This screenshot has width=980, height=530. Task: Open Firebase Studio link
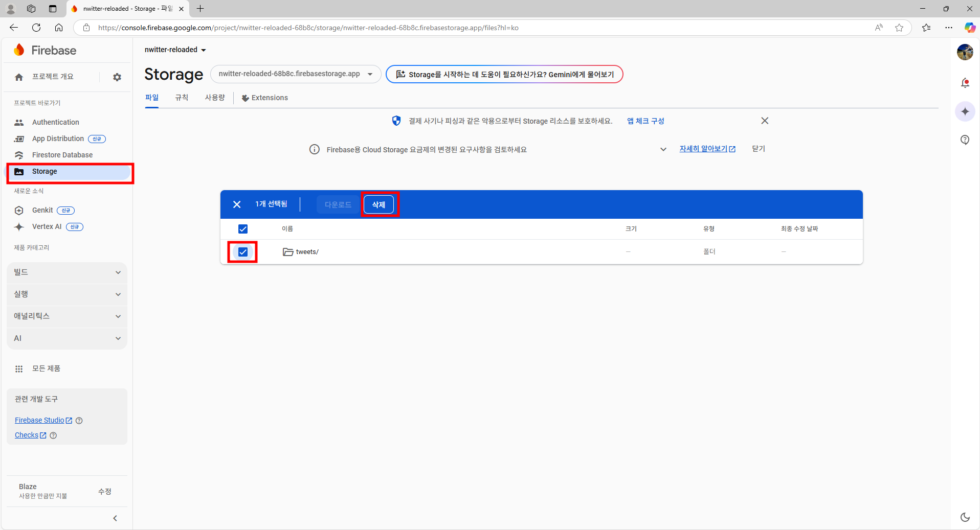point(43,420)
